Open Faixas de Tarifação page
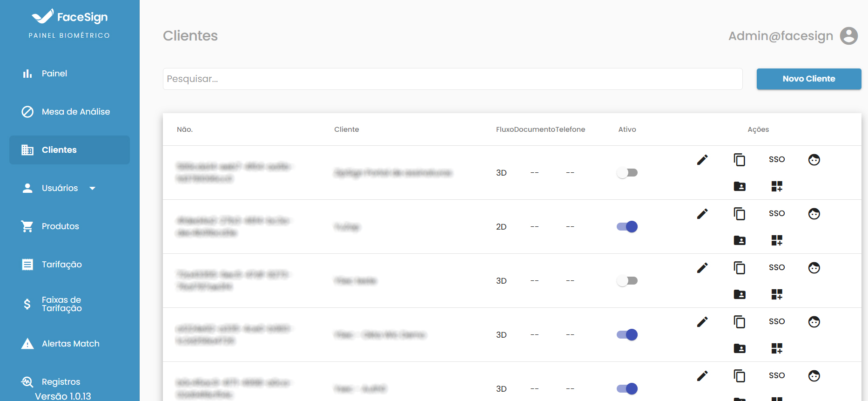The image size is (868, 401). point(61,304)
